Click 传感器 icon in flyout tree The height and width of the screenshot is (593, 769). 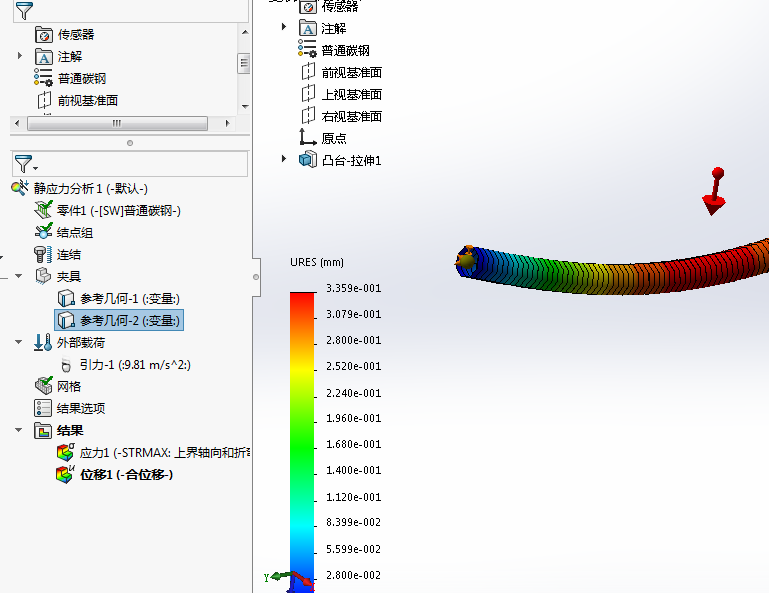click(x=308, y=6)
